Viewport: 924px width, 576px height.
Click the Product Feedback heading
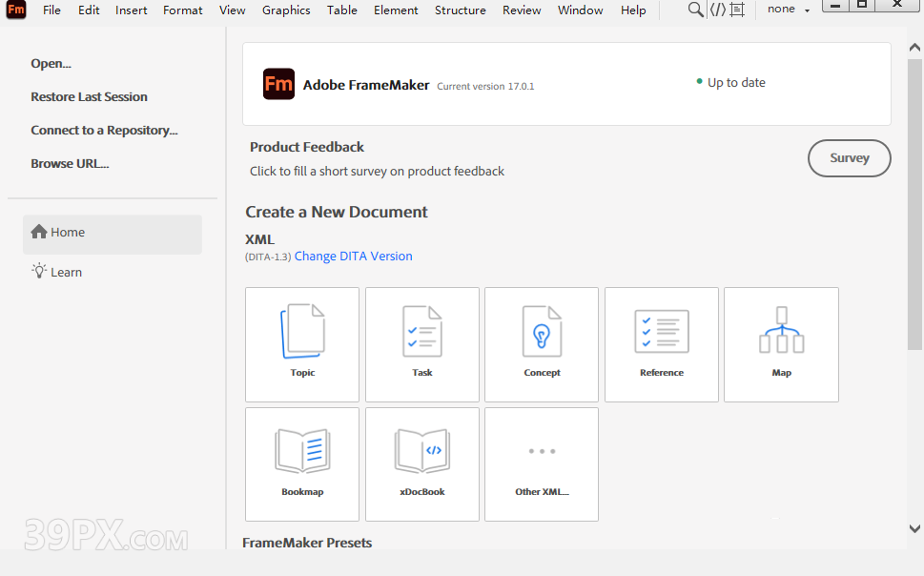click(307, 147)
